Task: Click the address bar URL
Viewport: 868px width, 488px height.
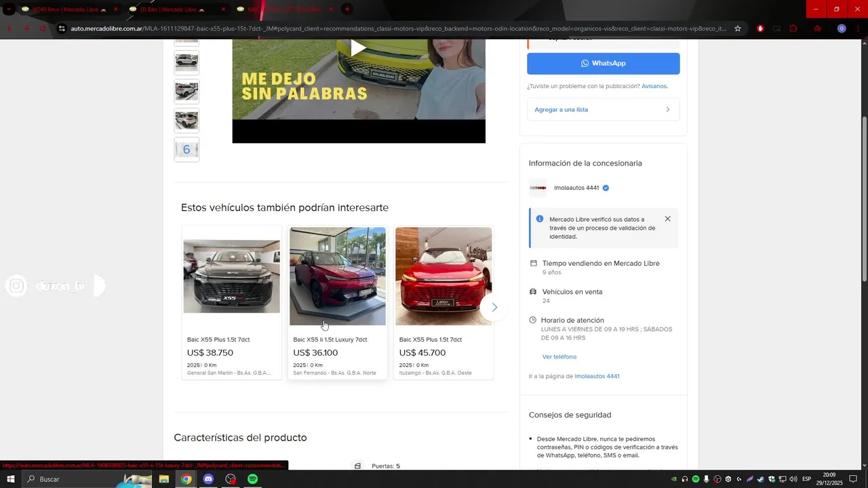Action: tap(398, 28)
